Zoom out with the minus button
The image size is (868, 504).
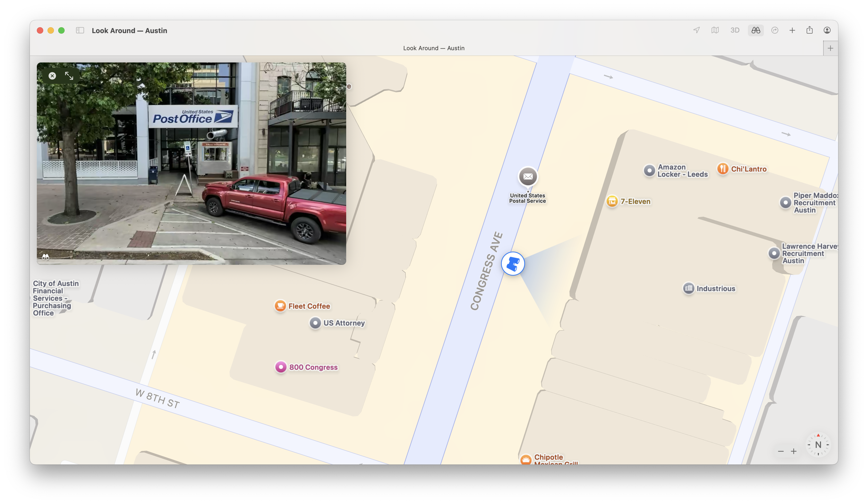pyautogui.click(x=781, y=451)
